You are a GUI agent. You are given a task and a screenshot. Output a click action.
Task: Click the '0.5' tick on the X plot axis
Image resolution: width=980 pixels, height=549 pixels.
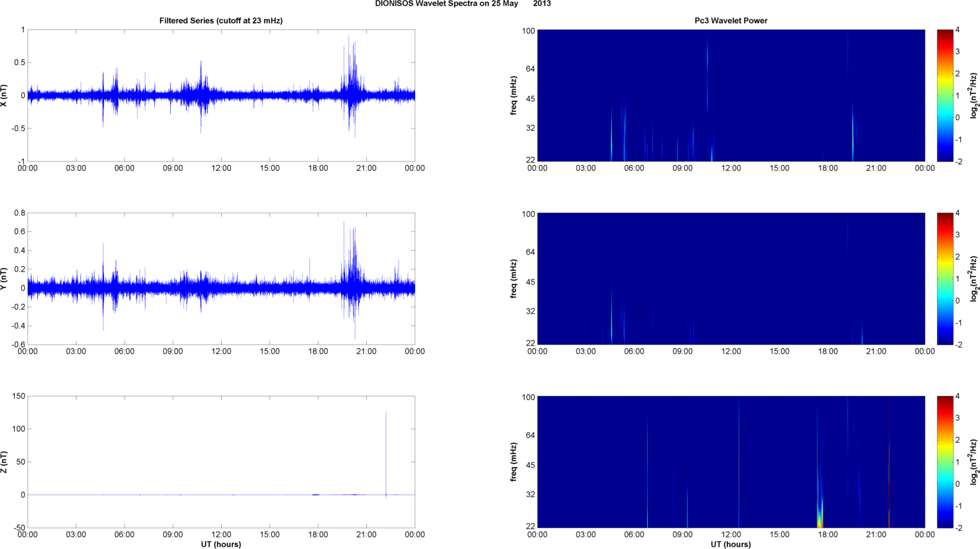pos(19,62)
